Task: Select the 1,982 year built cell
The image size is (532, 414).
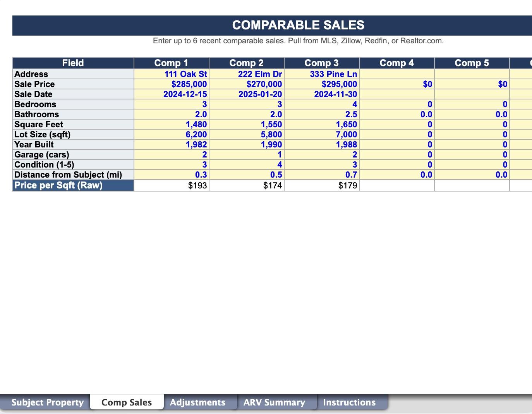Action: [x=172, y=144]
